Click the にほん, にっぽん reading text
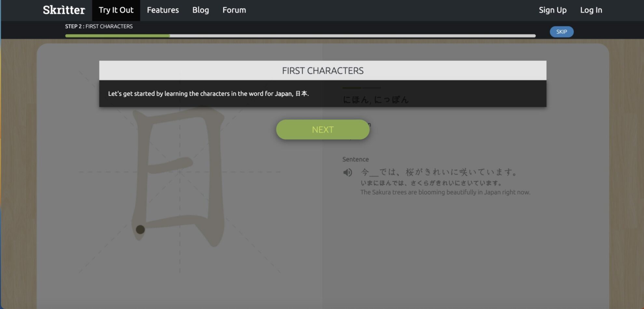 click(375, 100)
